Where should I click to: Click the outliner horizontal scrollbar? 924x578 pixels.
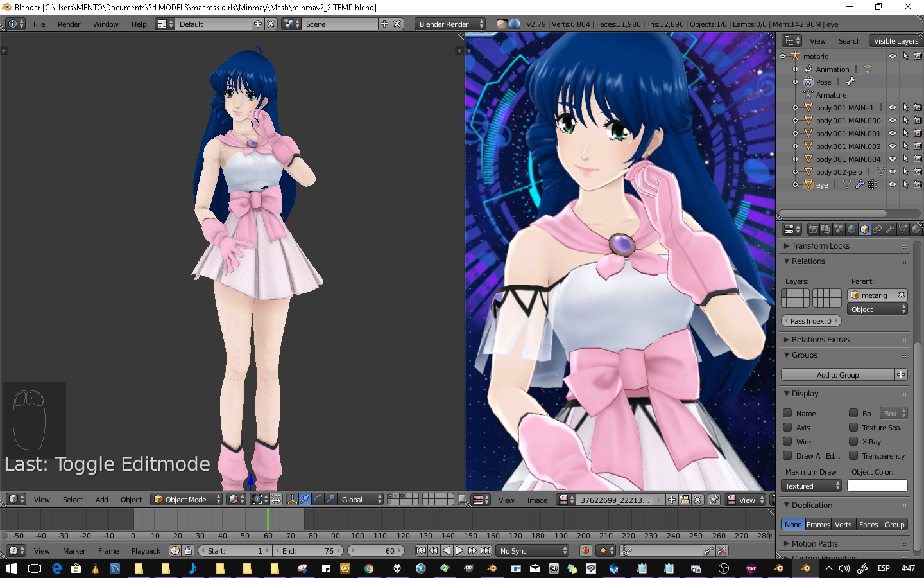tap(833, 213)
